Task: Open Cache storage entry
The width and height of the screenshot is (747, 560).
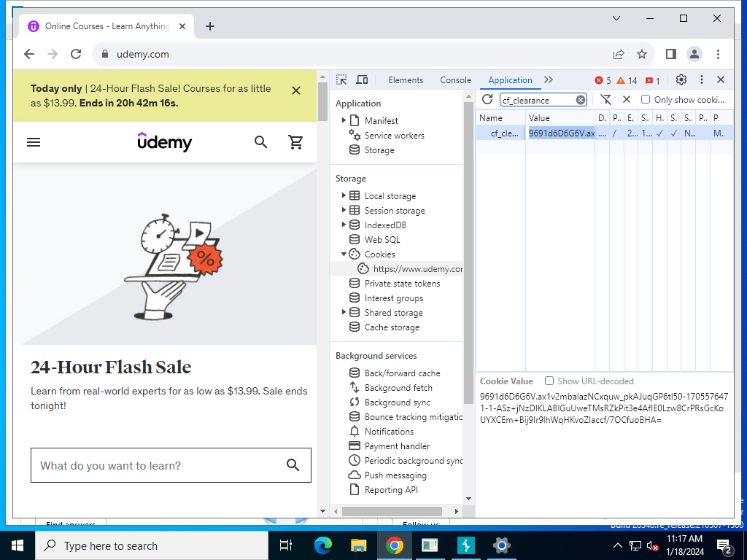Action: [x=392, y=327]
